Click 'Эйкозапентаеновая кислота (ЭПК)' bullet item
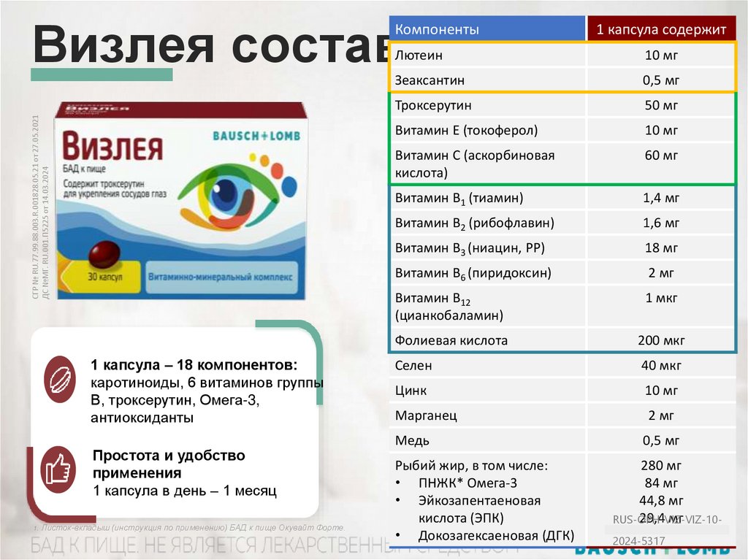The width and height of the screenshot is (748, 560). (x=479, y=510)
